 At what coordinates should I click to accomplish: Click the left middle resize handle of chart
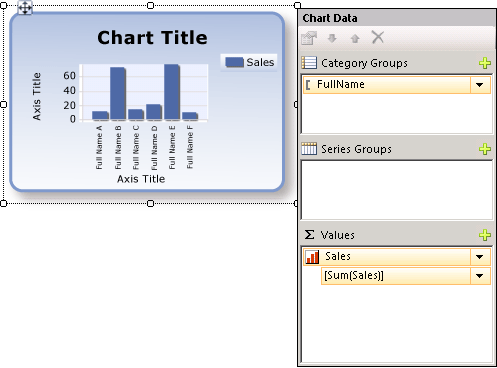3,105
